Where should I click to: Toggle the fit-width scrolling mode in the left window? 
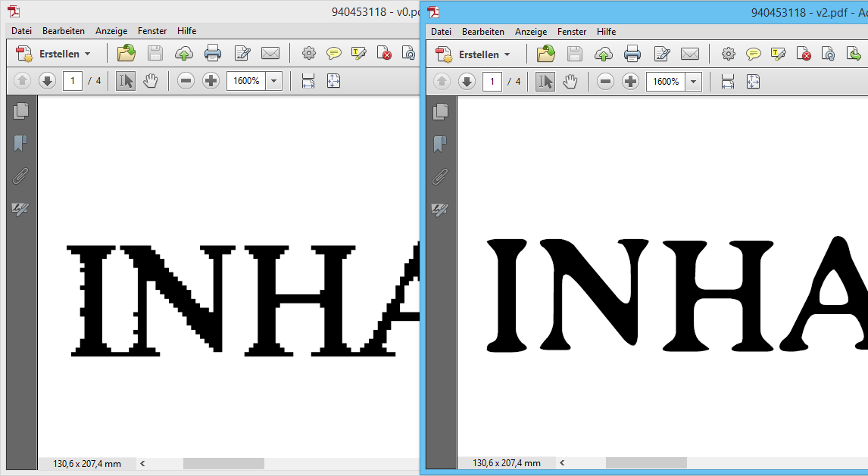(x=308, y=81)
